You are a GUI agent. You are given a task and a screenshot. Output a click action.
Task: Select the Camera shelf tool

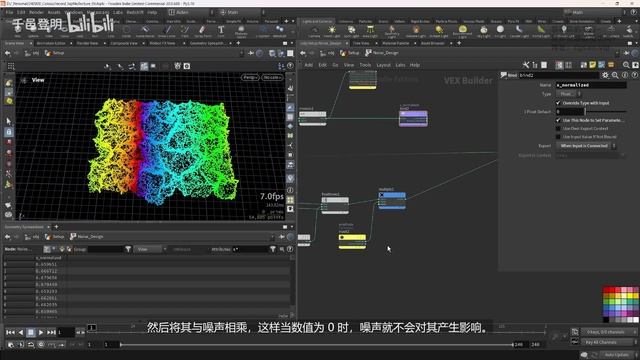(314, 31)
